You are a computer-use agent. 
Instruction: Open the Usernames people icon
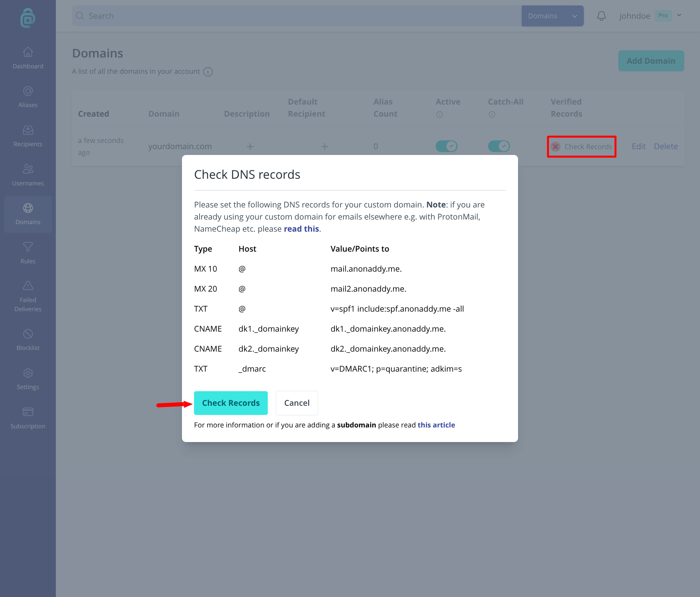(x=28, y=169)
